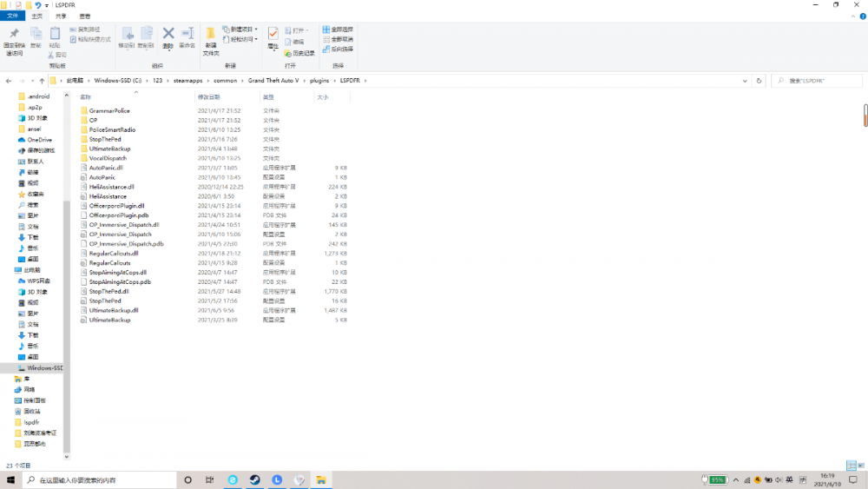868x489 pixels.
Task: Open the Windows Start menu
Action: tap(10, 480)
